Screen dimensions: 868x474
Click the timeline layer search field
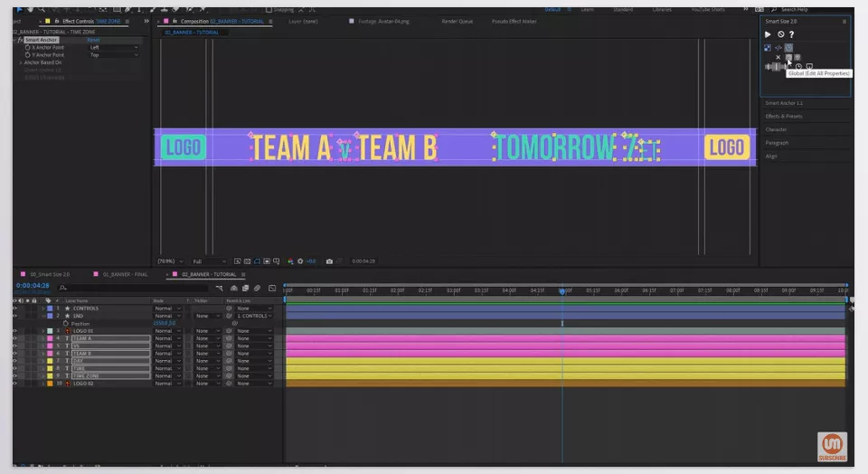(136, 288)
